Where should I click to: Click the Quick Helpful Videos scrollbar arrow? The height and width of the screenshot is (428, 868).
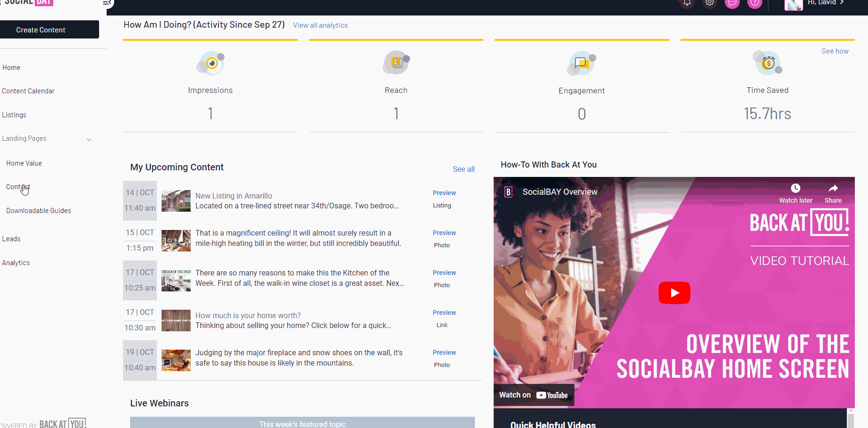[851, 411]
